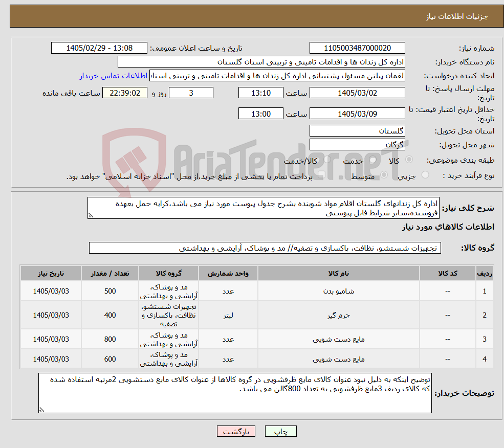
Task: Click مایع دست شویی in row 4
Action: pyautogui.click(x=338, y=359)
